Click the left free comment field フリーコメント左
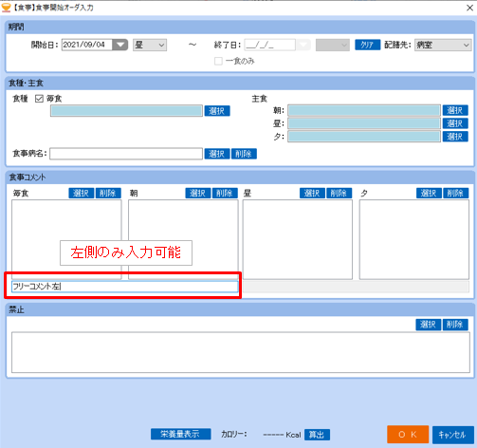477x448 pixels. coord(125,287)
